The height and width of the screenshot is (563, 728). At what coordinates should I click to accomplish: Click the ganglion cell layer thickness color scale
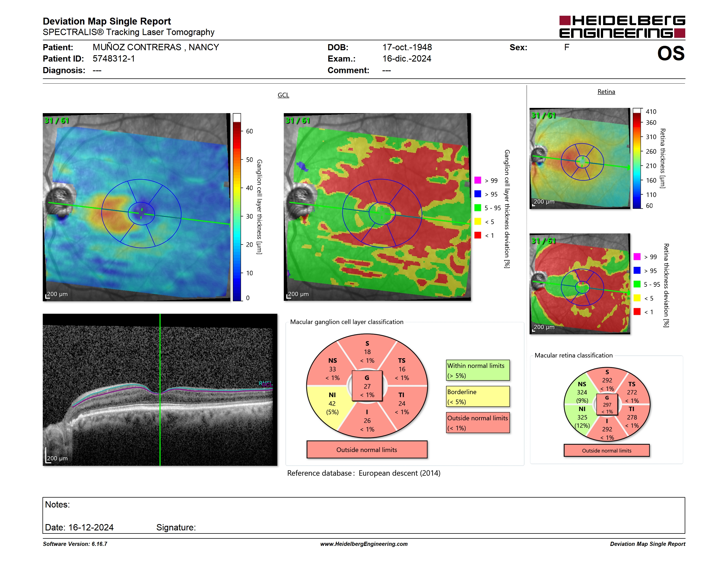(x=237, y=207)
